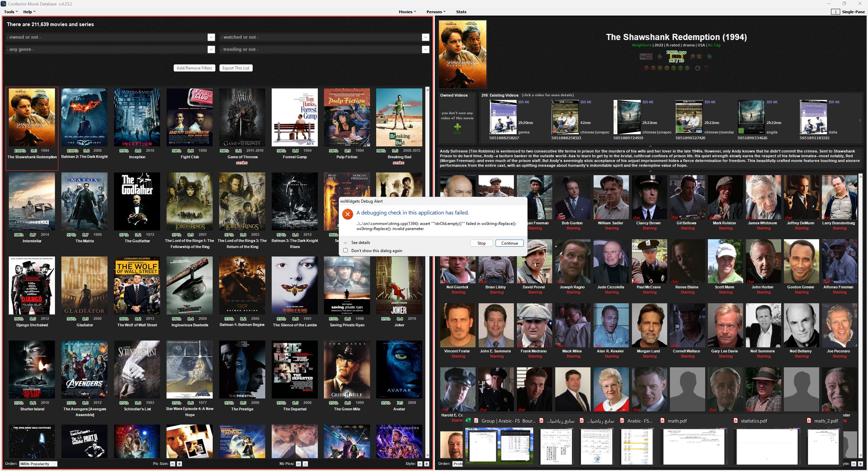The width and height of the screenshot is (868, 471).
Task: Click the green 'No Tag' link
Action: pyautogui.click(x=714, y=45)
